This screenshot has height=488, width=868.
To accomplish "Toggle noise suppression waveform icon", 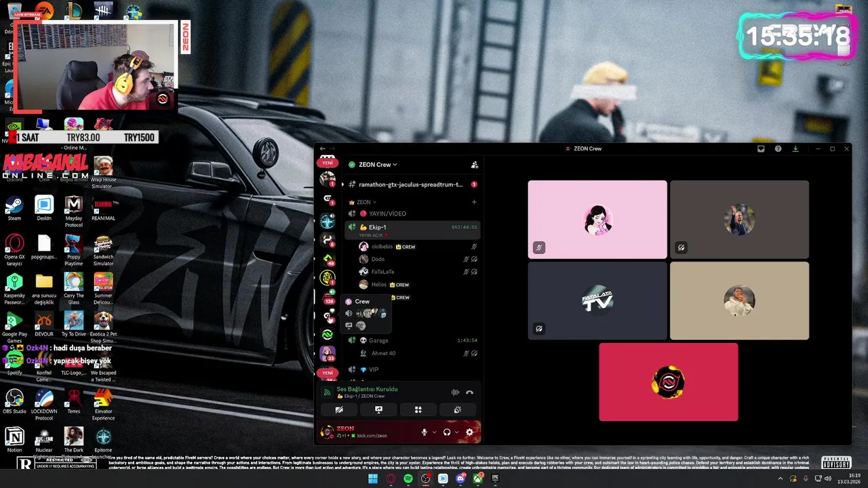I will (455, 392).
